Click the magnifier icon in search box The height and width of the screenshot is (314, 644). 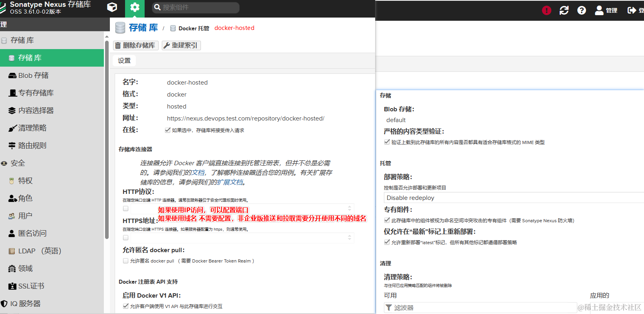pos(157,7)
